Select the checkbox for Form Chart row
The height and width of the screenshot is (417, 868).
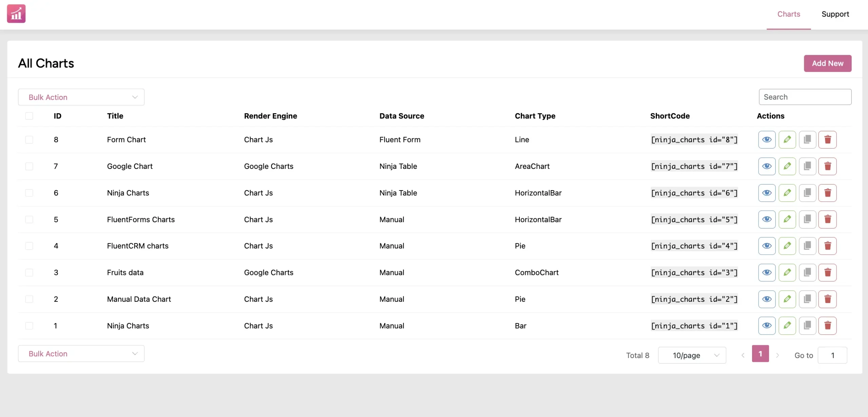pos(29,139)
